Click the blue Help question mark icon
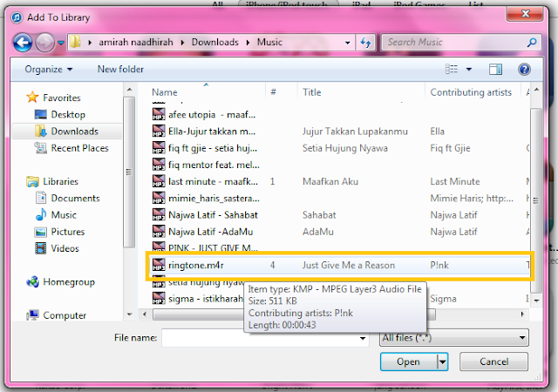Screen dimensions: 558x392 (524, 69)
